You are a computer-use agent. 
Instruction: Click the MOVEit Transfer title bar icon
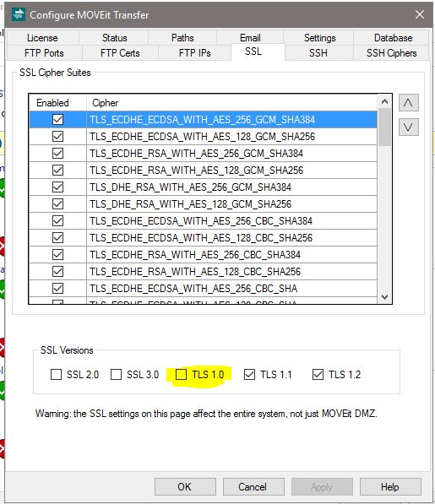pyautogui.click(x=19, y=14)
